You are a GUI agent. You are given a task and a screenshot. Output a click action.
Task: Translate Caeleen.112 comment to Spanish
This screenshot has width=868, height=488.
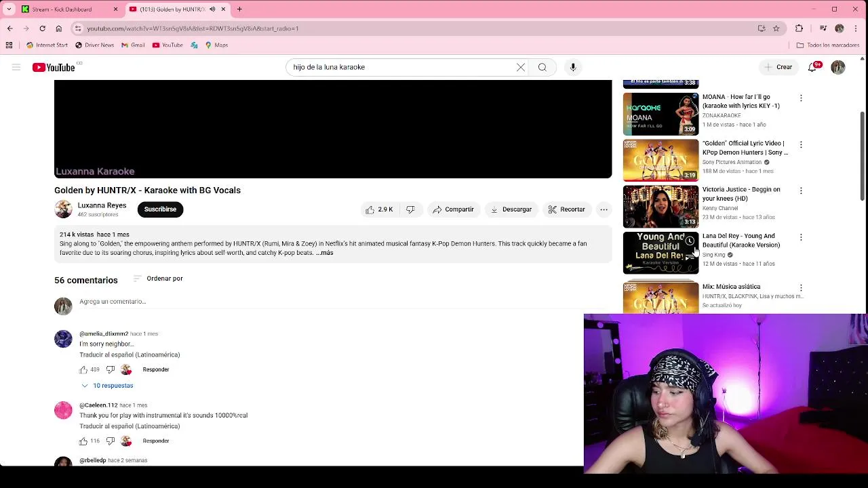point(130,426)
